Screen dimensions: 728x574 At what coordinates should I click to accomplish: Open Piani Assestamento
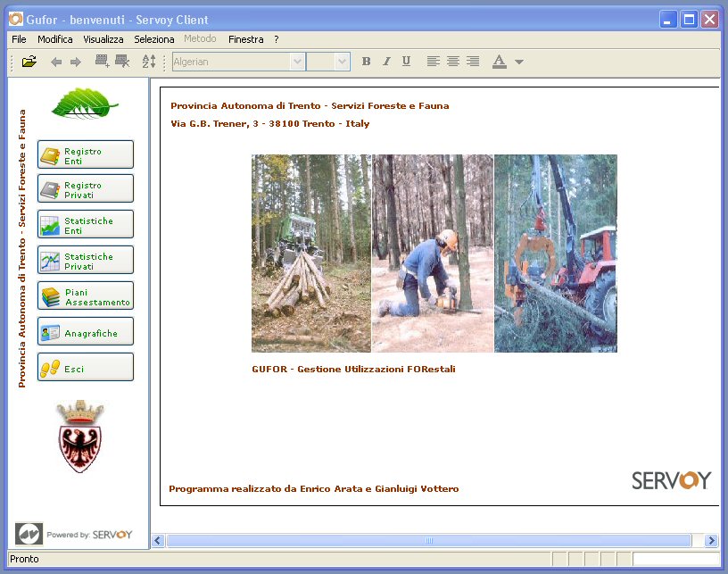click(x=86, y=295)
